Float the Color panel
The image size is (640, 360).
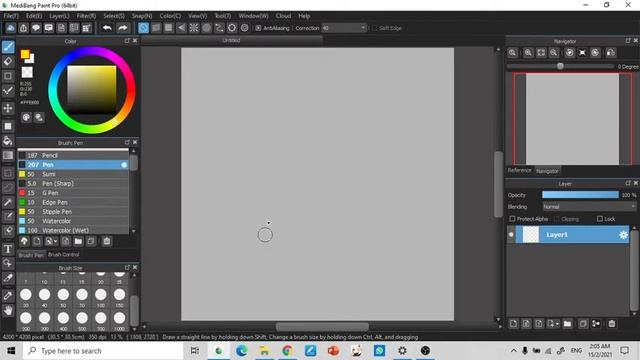pyautogui.click(x=127, y=41)
